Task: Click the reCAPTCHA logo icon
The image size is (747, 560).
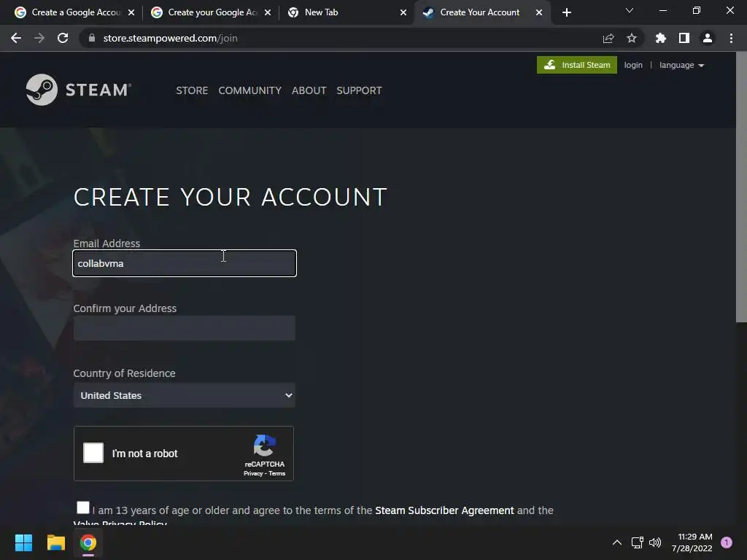Action: pos(264,446)
